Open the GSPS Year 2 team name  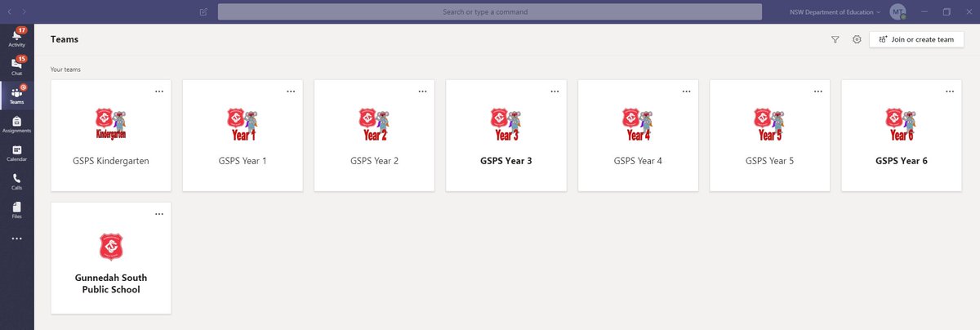pyautogui.click(x=375, y=161)
